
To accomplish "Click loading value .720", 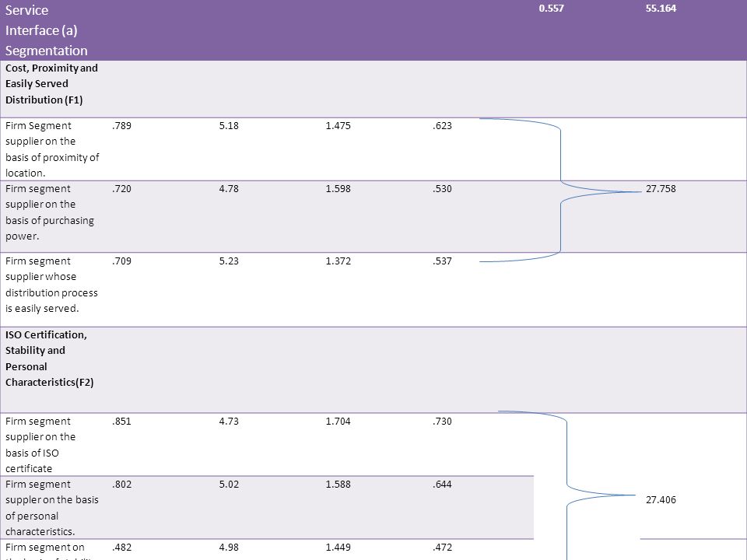I will pos(121,188).
